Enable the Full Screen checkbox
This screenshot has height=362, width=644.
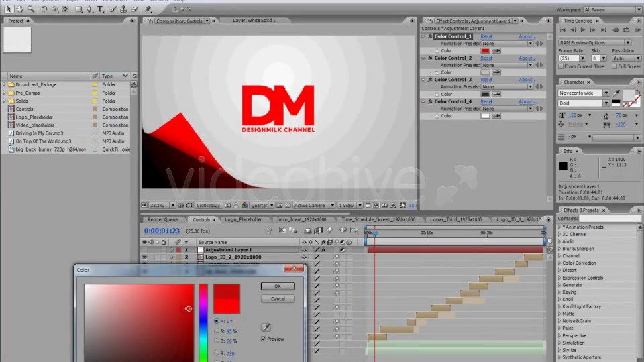pyautogui.click(x=614, y=66)
